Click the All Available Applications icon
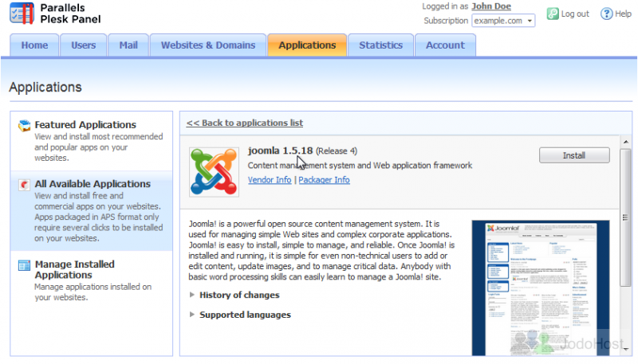 (x=25, y=185)
